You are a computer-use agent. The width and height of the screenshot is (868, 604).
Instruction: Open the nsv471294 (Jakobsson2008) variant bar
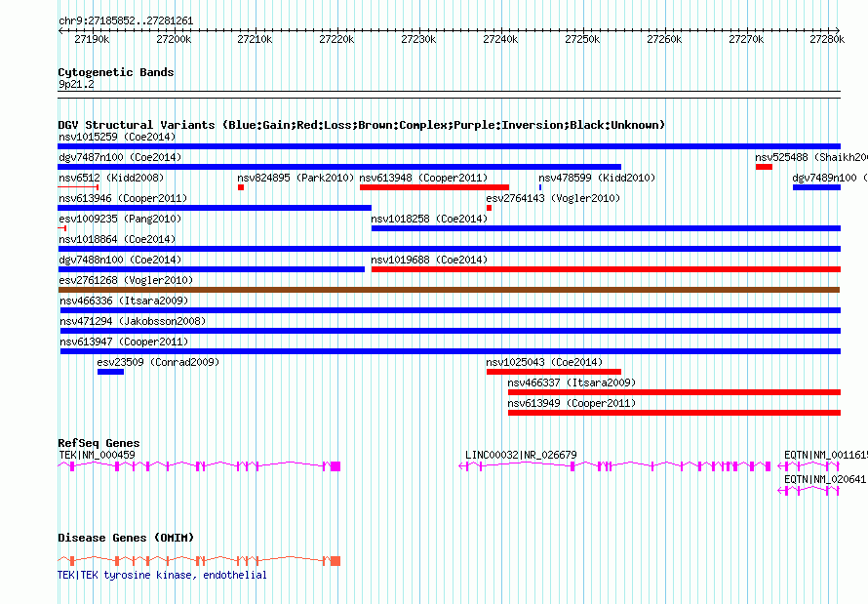point(450,331)
